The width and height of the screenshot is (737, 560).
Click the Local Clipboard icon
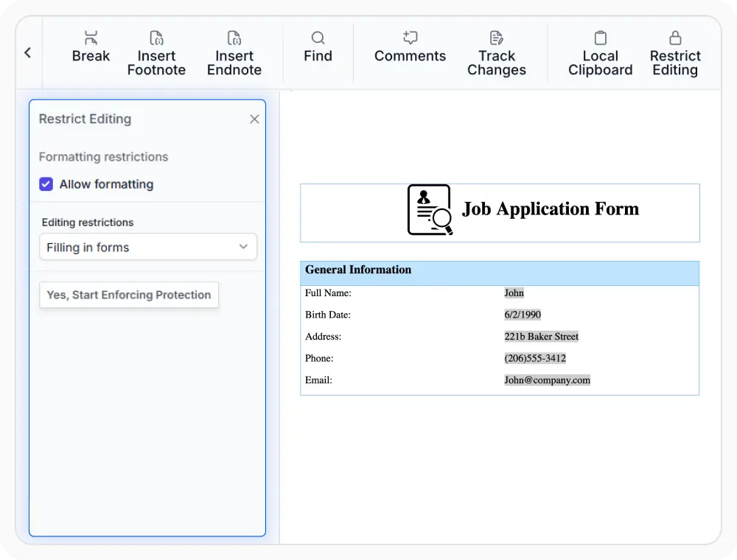tap(600, 38)
